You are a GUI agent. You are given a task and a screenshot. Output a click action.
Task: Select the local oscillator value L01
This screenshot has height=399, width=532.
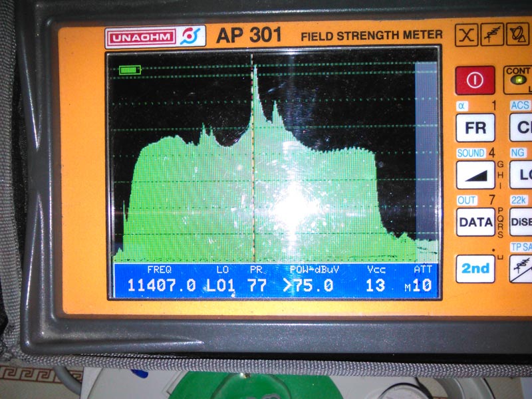(221, 285)
